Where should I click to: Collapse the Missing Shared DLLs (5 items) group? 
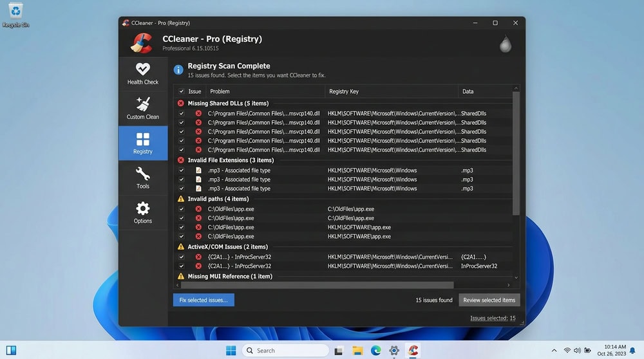point(228,104)
